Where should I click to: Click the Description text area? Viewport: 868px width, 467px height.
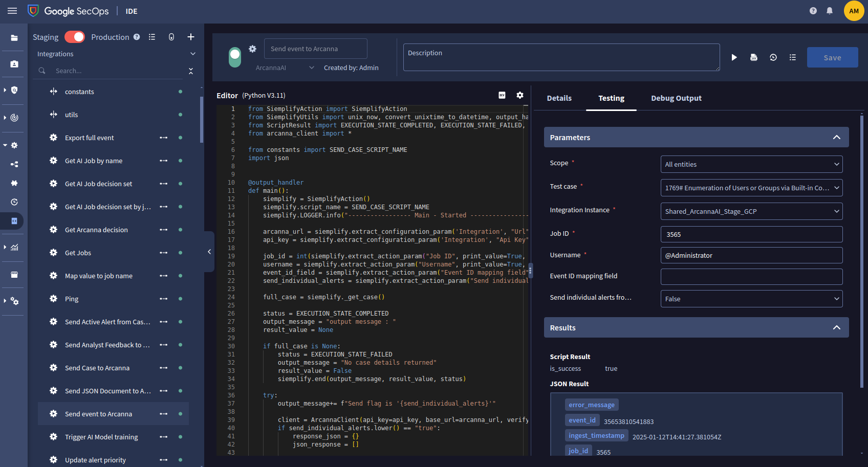click(561, 57)
